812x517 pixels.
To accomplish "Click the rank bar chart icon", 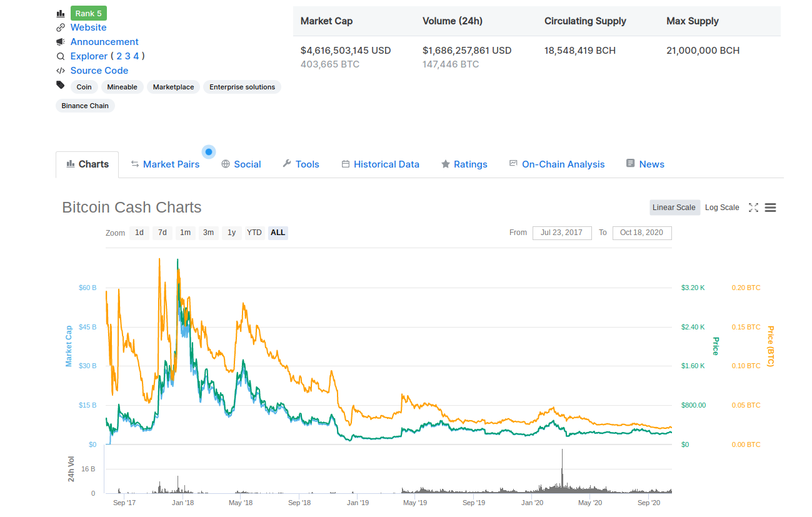I will coord(60,13).
